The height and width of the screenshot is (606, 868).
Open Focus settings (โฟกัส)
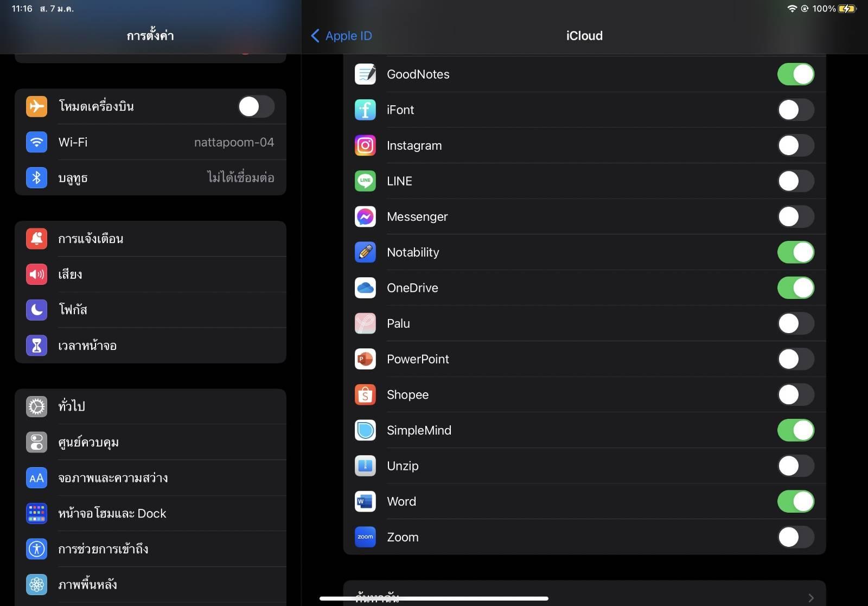click(x=150, y=310)
